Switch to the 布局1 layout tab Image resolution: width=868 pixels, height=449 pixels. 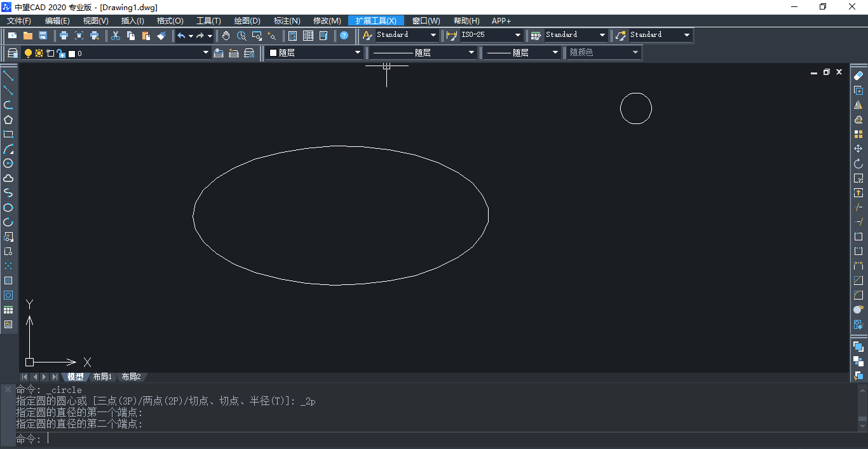102,377
